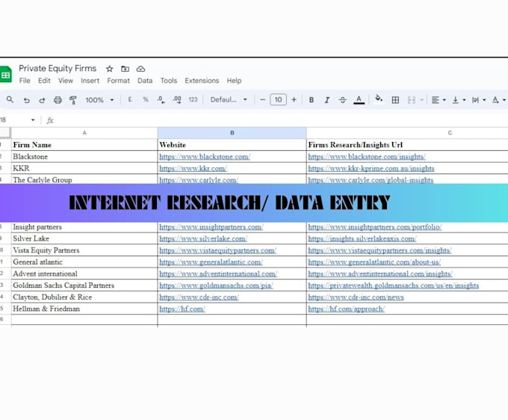
Task: Toggle strikethrough formatting
Action: pyautogui.click(x=343, y=100)
